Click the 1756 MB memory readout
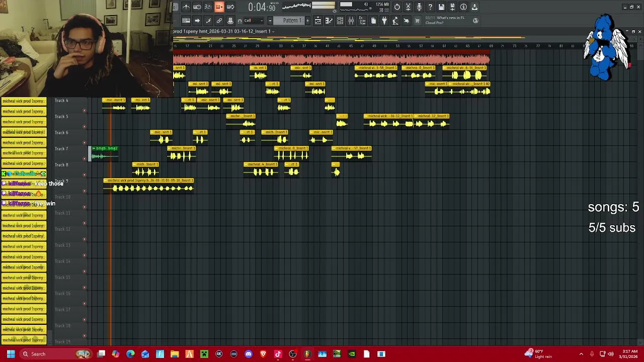The width and height of the screenshot is (644, 362). coord(382,5)
